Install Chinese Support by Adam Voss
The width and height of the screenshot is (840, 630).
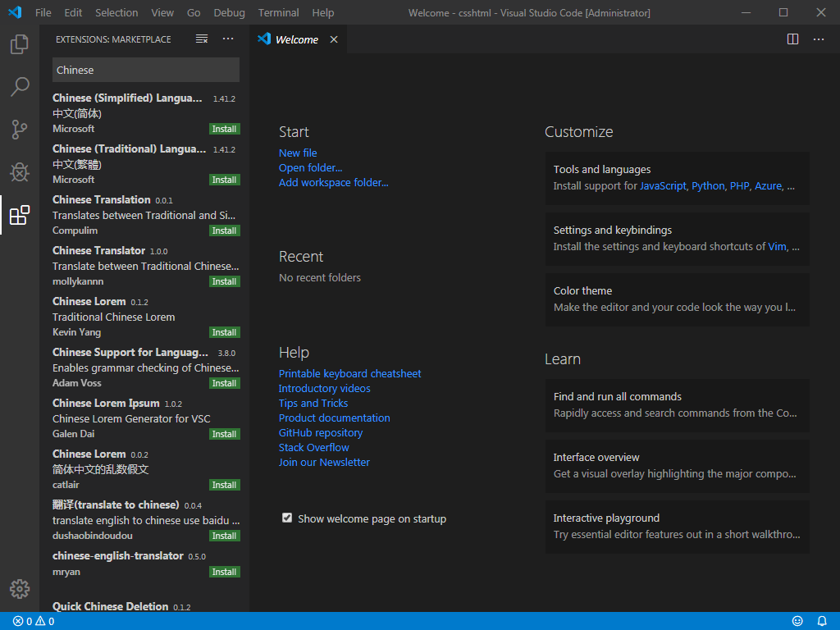pyautogui.click(x=225, y=384)
